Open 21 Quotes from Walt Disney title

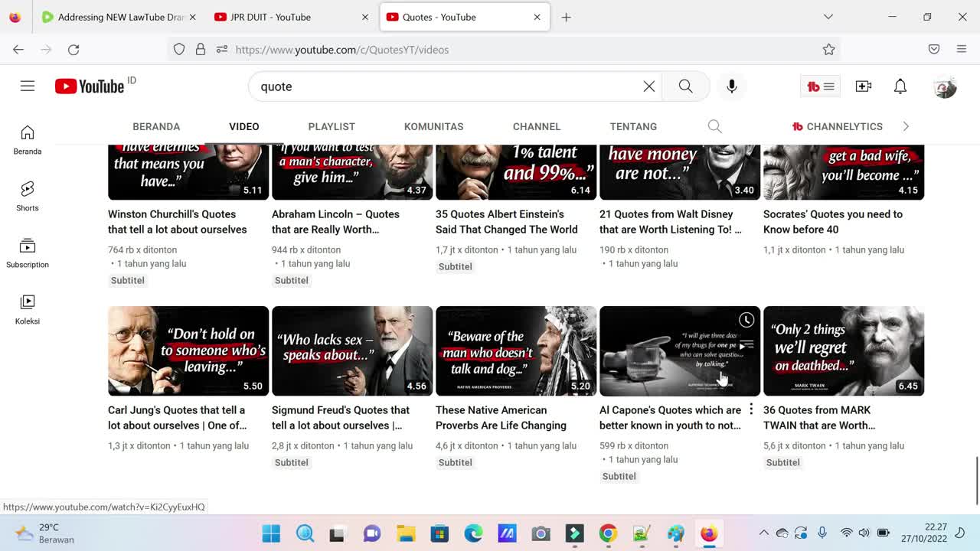pos(671,222)
